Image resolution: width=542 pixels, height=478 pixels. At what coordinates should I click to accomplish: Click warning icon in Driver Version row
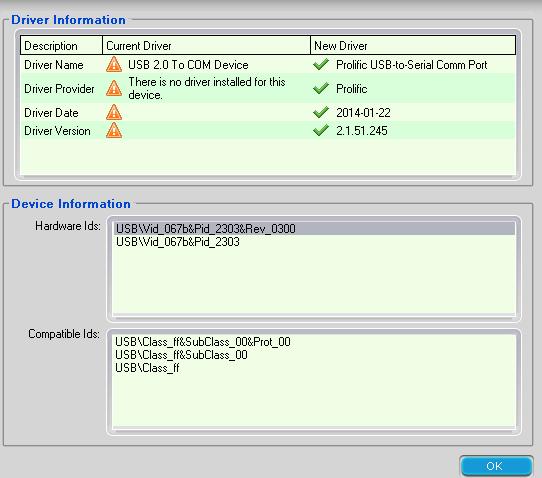tap(114, 131)
